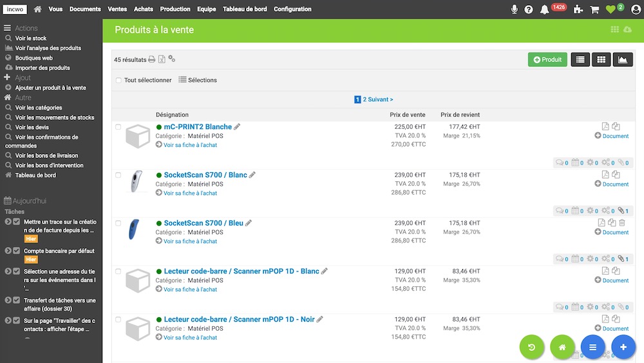Viewport: 644px width, 363px height.
Task: Open the puzzle piece apps icon
Action: [x=578, y=10]
